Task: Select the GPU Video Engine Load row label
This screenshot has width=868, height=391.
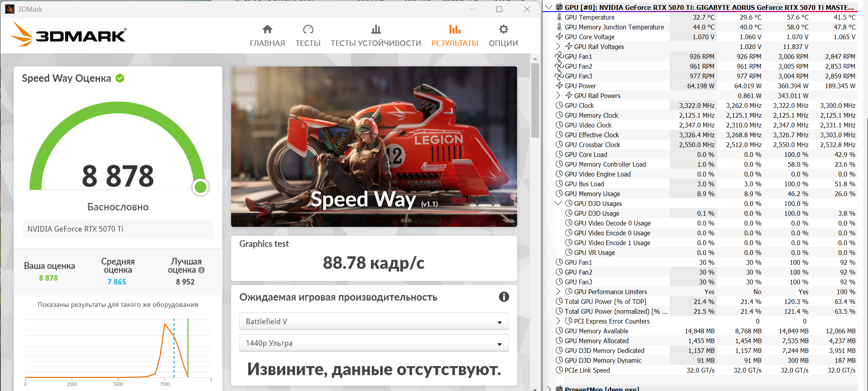Action: pos(598,174)
